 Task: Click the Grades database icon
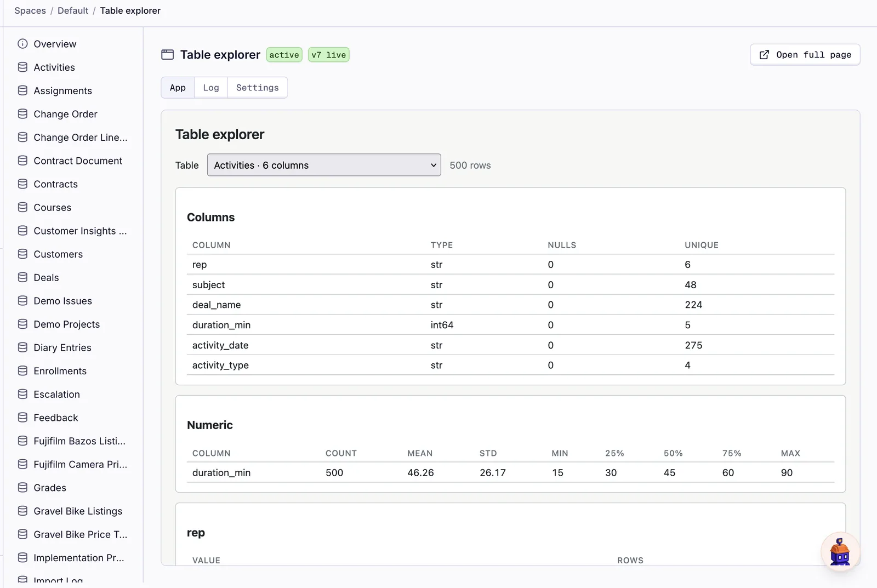[x=22, y=488]
